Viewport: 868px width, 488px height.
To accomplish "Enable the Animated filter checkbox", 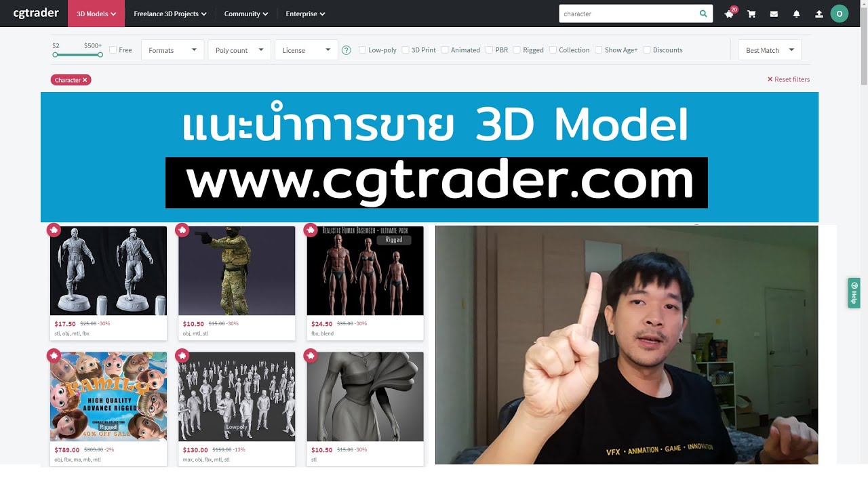I will 445,50.
